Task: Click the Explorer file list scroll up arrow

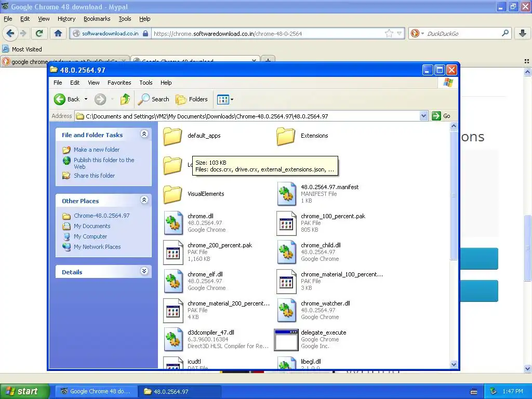Action: (454, 126)
